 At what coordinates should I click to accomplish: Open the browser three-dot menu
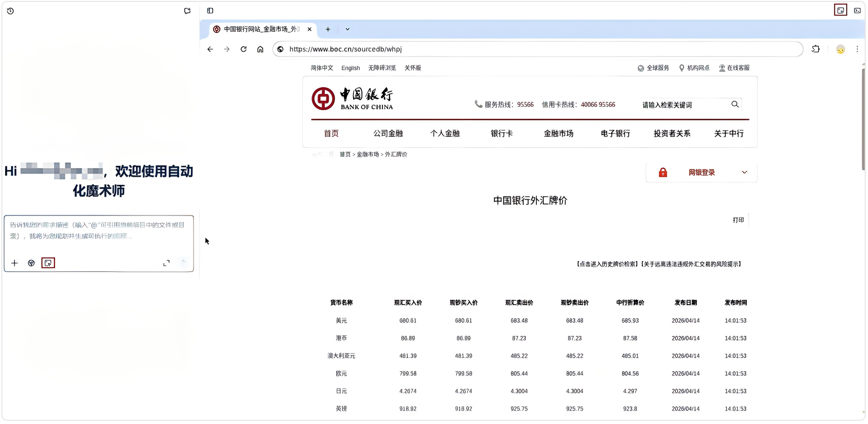point(857,49)
